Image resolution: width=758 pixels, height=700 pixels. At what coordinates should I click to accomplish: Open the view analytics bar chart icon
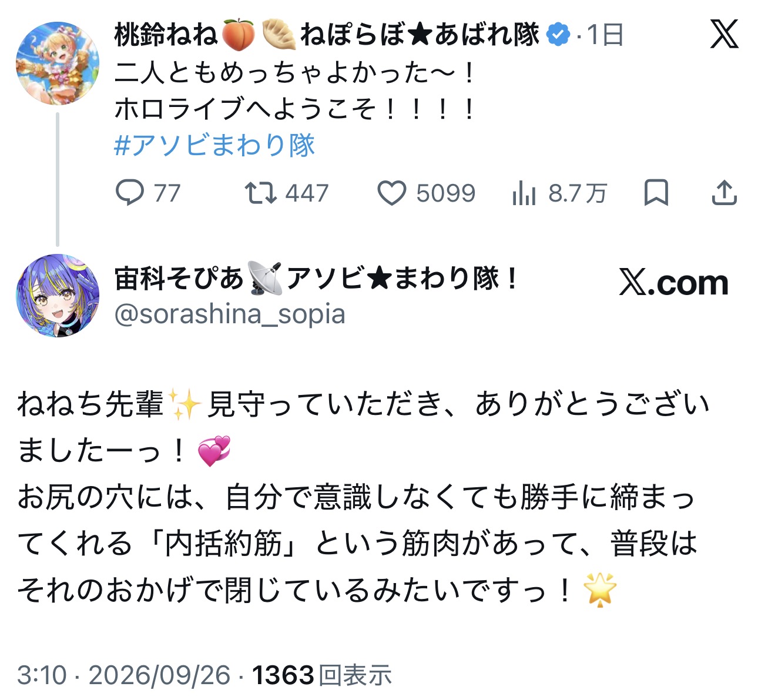[x=524, y=193]
